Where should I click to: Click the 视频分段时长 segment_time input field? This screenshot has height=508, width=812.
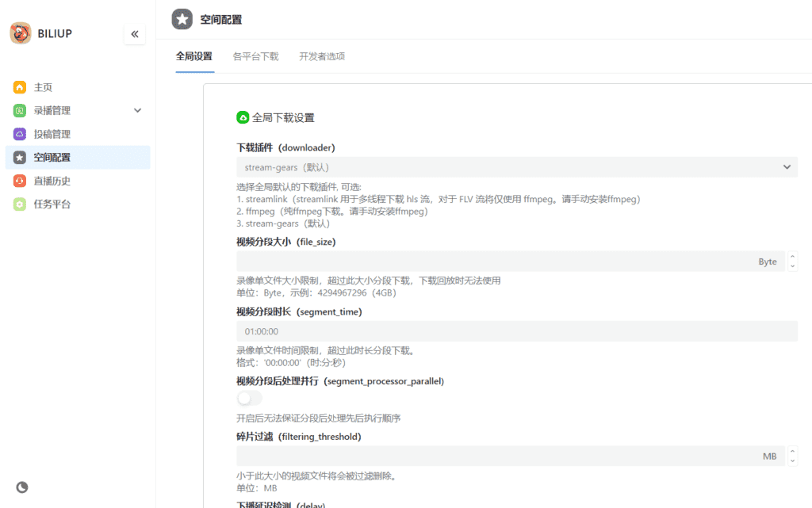(x=516, y=331)
